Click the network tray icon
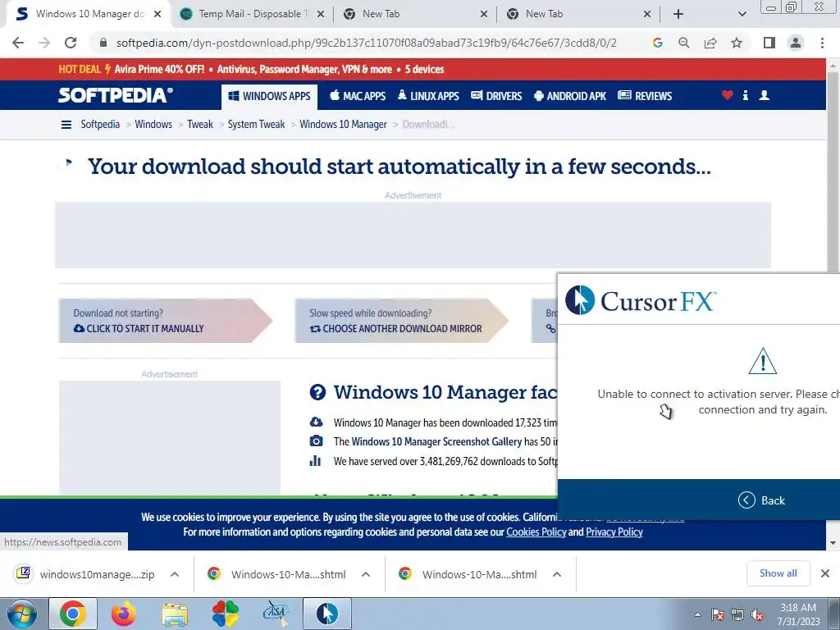 coord(737,615)
